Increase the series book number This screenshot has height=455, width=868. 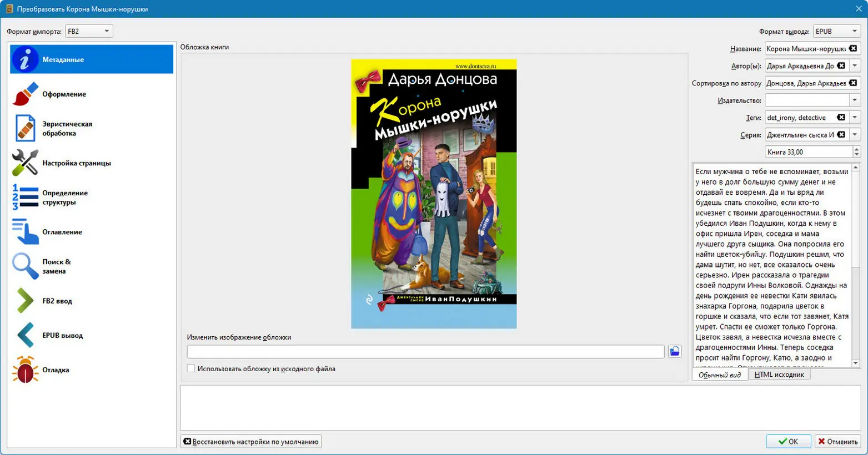pyautogui.click(x=856, y=149)
